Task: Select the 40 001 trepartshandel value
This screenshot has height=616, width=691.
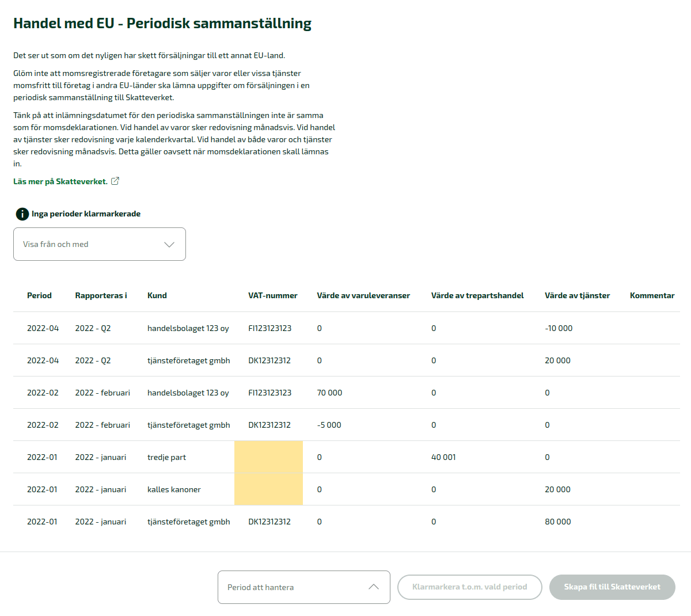Action: click(443, 457)
